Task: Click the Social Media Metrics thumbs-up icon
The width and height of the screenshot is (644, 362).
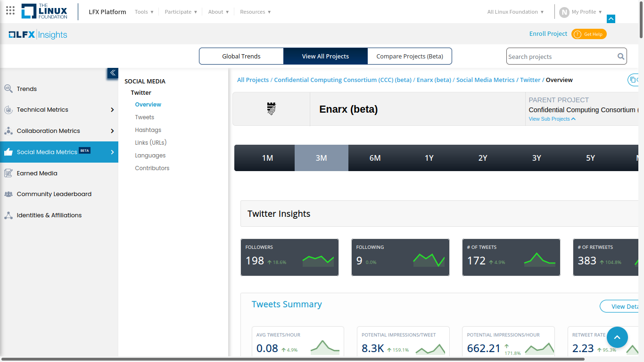Action: 8,152
